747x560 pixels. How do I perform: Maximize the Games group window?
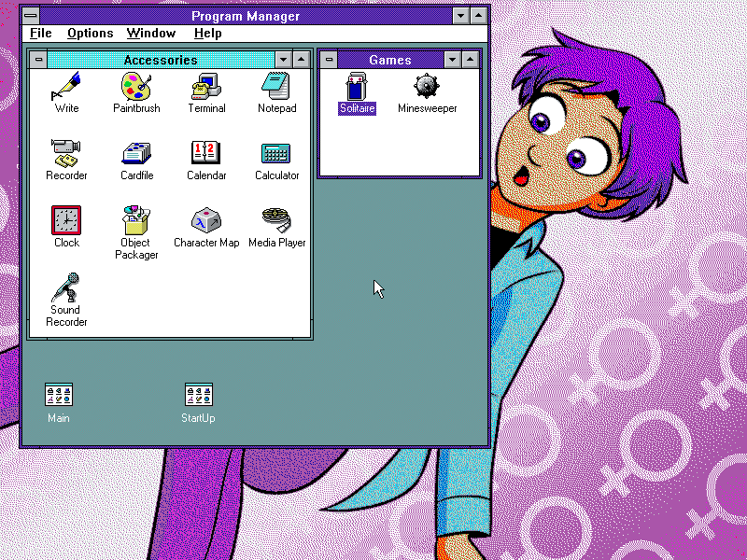coord(471,60)
